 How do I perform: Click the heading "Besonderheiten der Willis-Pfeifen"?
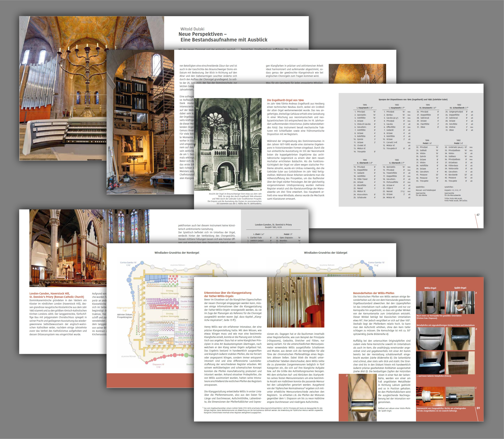tap(374, 293)
